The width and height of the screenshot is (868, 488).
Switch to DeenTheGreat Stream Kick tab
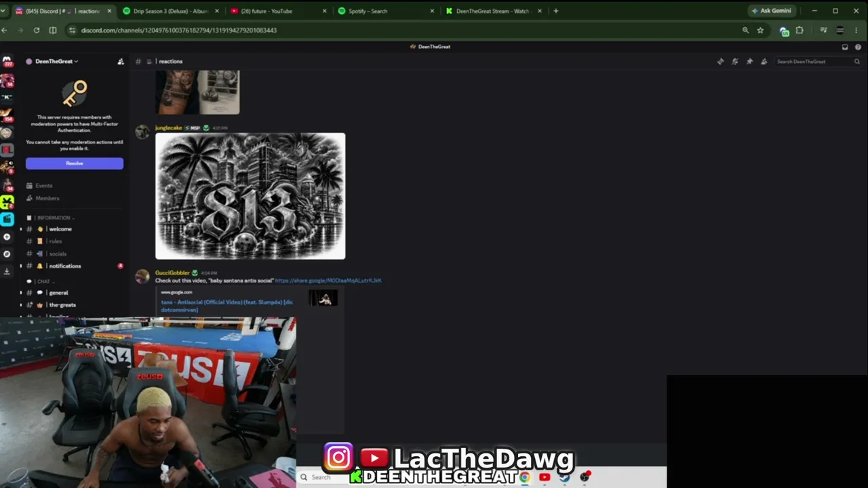[494, 11]
